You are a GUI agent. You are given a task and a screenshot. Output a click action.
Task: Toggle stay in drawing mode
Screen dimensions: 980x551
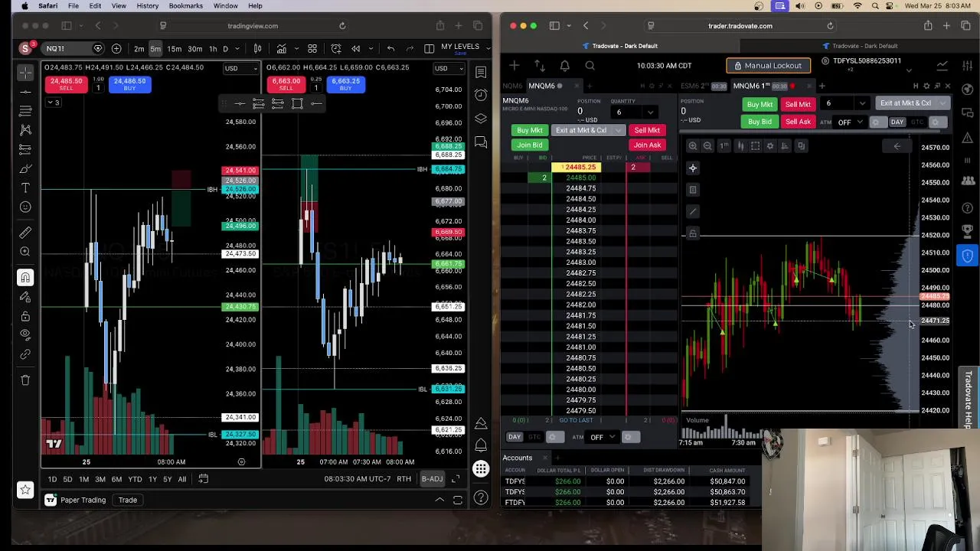click(x=25, y=296)
